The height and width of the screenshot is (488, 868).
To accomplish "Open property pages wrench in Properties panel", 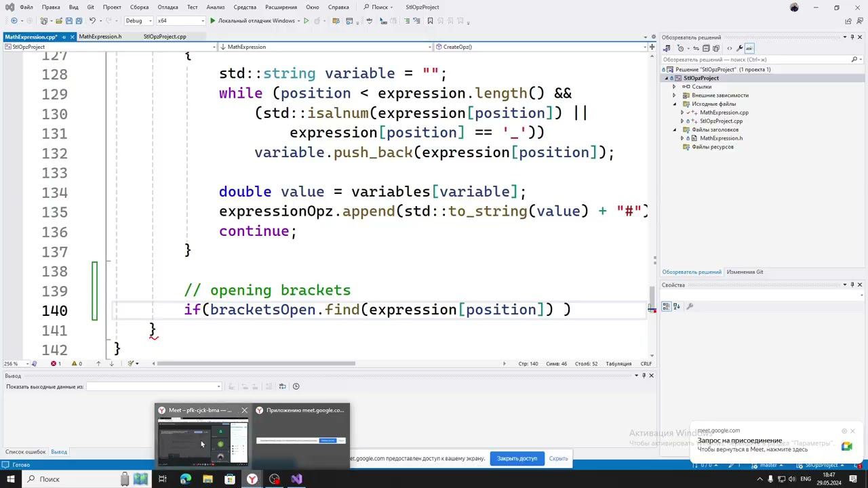I will click(x=690, y=306).
